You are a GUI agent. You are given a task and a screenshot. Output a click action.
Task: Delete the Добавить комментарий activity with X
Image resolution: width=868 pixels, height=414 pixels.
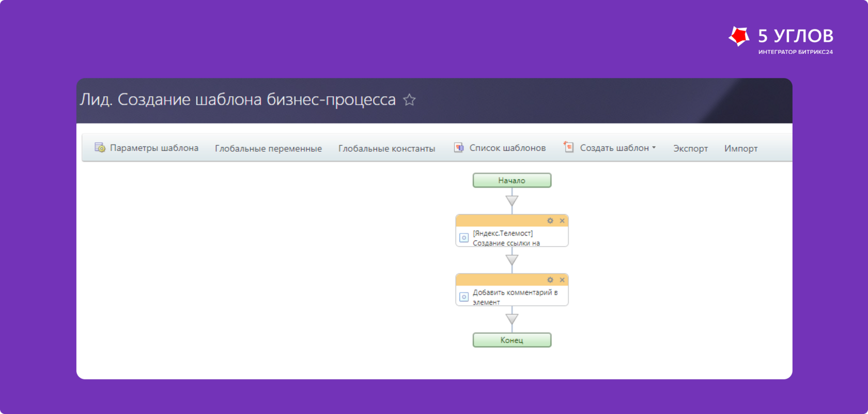click(x=562, y=280)
